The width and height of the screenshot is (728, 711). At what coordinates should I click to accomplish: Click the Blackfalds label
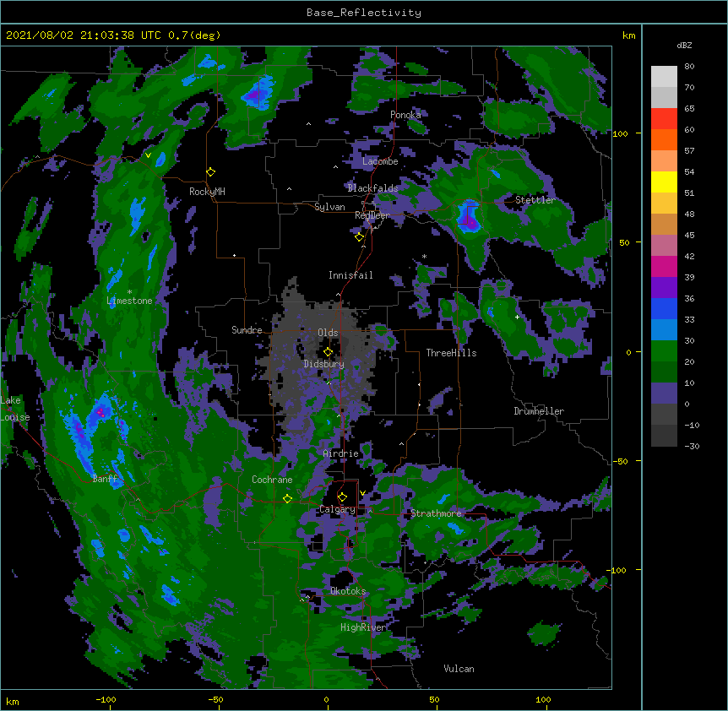(x=372, y=188)
